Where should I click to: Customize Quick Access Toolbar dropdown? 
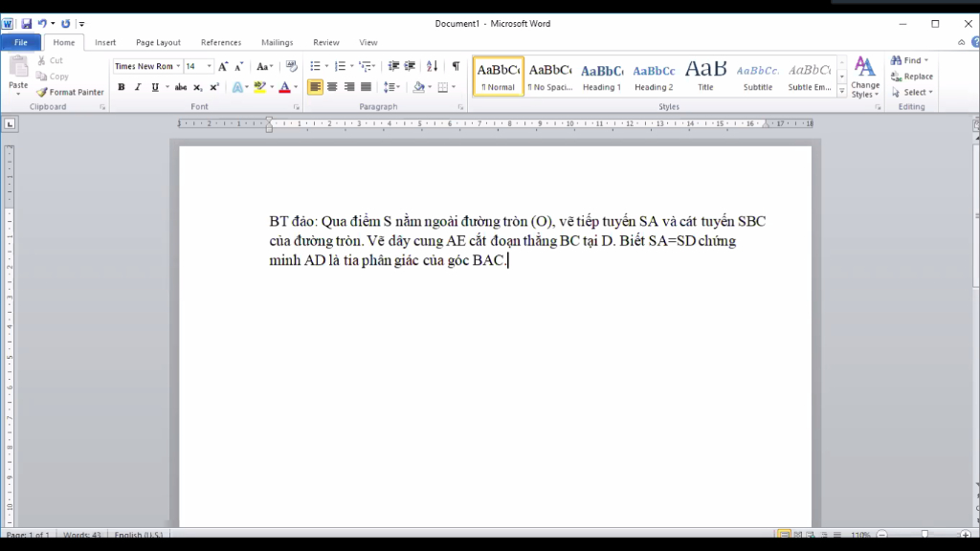tap(82, 24)
